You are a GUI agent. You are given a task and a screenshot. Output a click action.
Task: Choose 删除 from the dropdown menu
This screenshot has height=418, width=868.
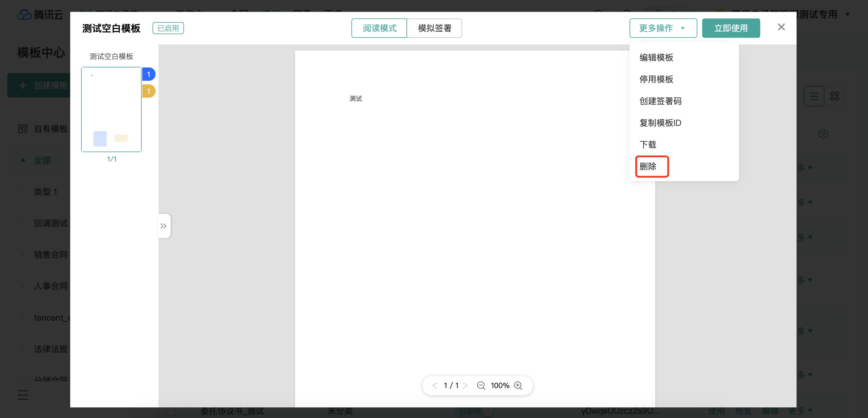tap(684, 166)
